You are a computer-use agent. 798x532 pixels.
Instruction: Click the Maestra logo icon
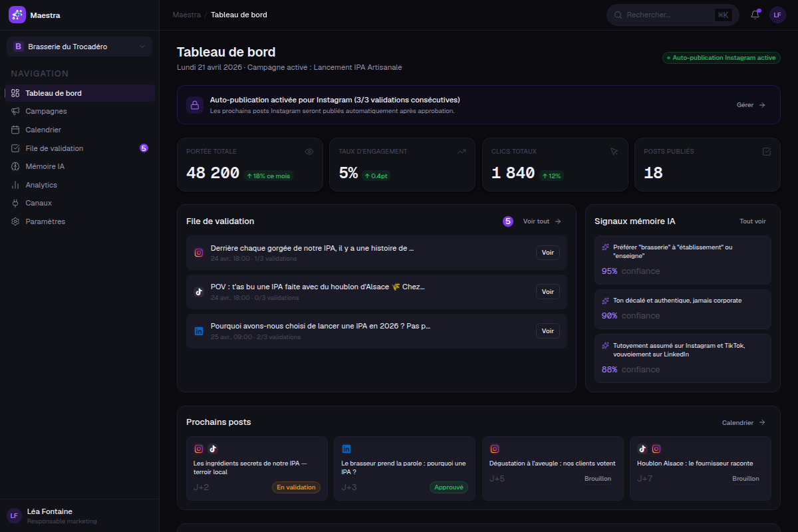tap(17, 15)
